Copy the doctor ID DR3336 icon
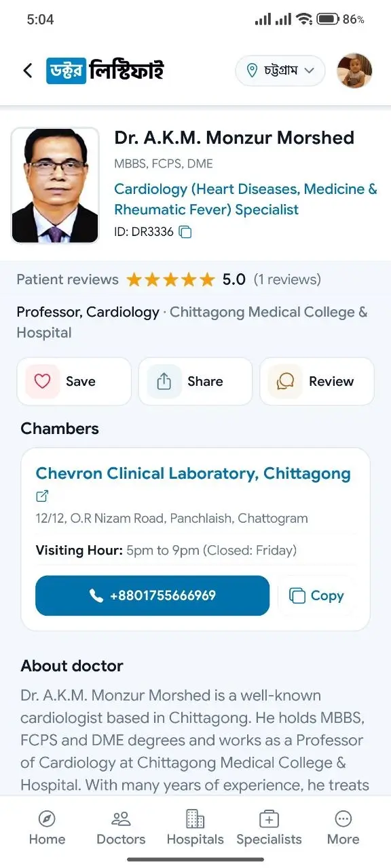Image resolution: width=391 pixels, height=868 pixels. 185,232
